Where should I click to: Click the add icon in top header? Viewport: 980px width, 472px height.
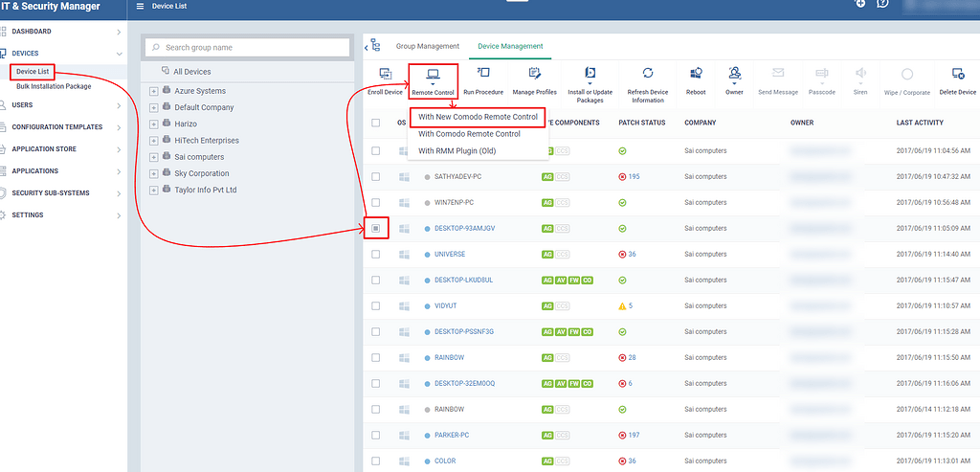[x=860, y=4]
